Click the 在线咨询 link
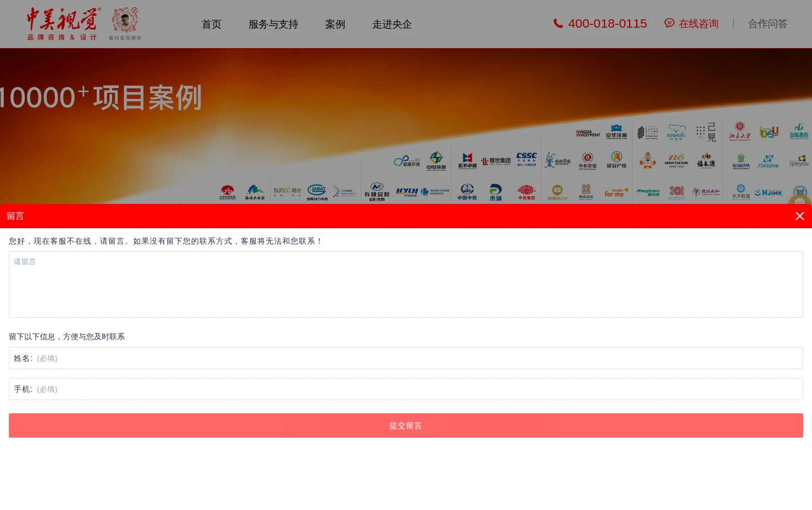 point(699,24)
